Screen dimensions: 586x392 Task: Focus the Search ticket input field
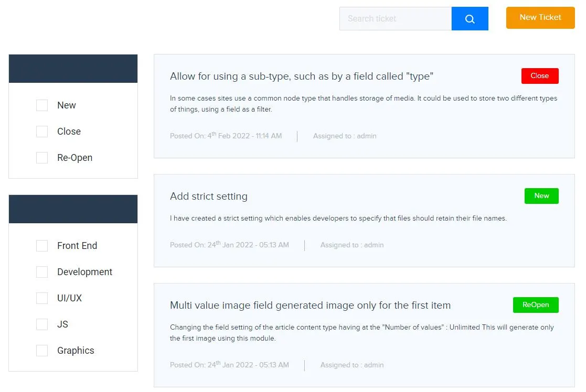pos(396,19)
